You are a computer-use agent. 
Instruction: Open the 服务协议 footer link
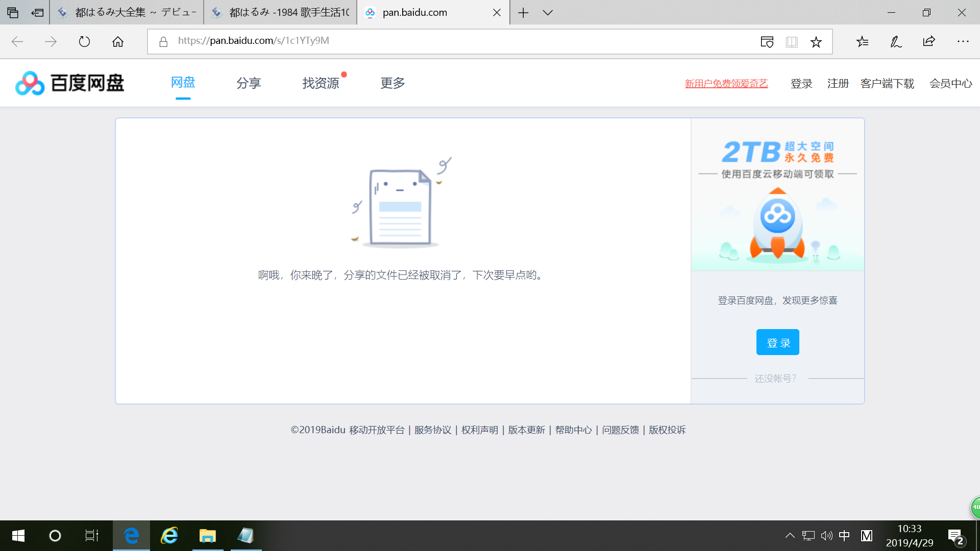pyautogui.click(x=433, y=430)
